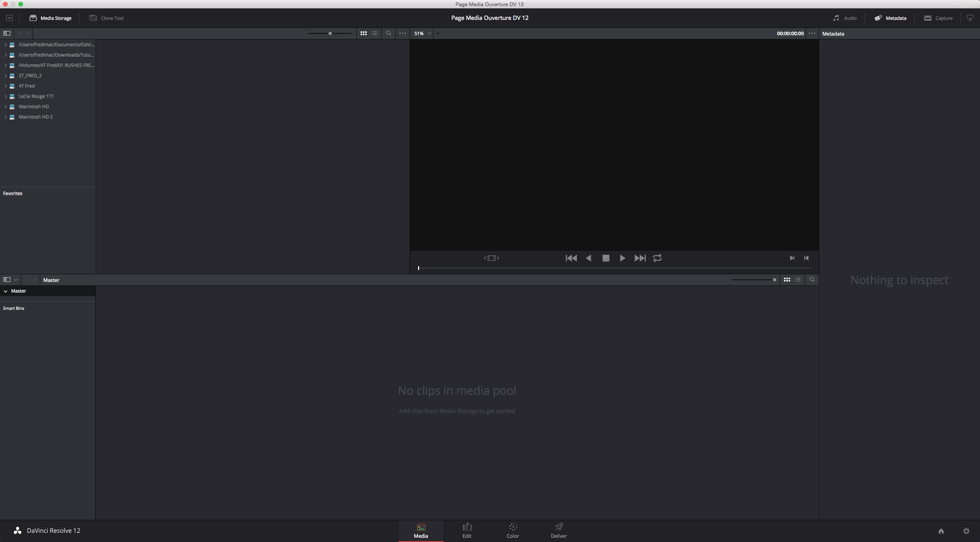Show the Metadata panel
980x542 pixels.
[890, 18]
